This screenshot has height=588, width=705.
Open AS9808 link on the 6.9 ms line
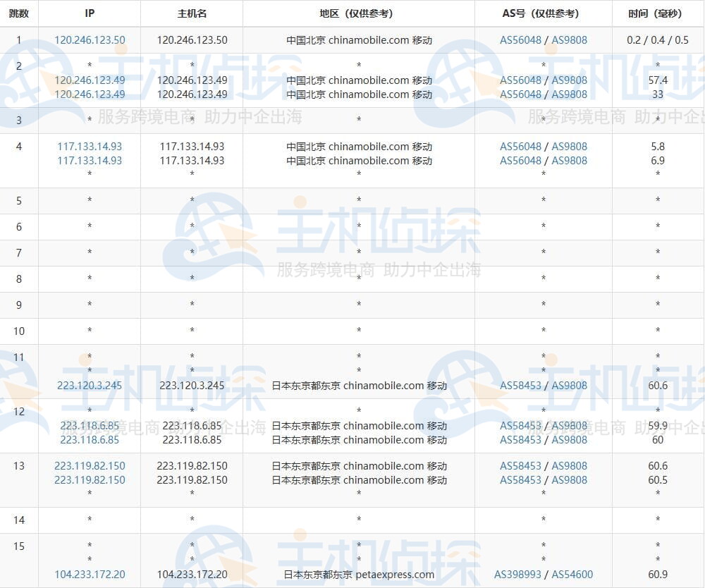point(569,161)
